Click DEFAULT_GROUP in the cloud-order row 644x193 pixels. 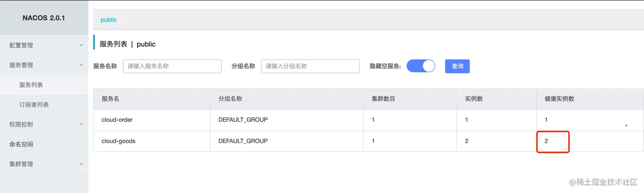pyautogui.click(x=243, y=120)
